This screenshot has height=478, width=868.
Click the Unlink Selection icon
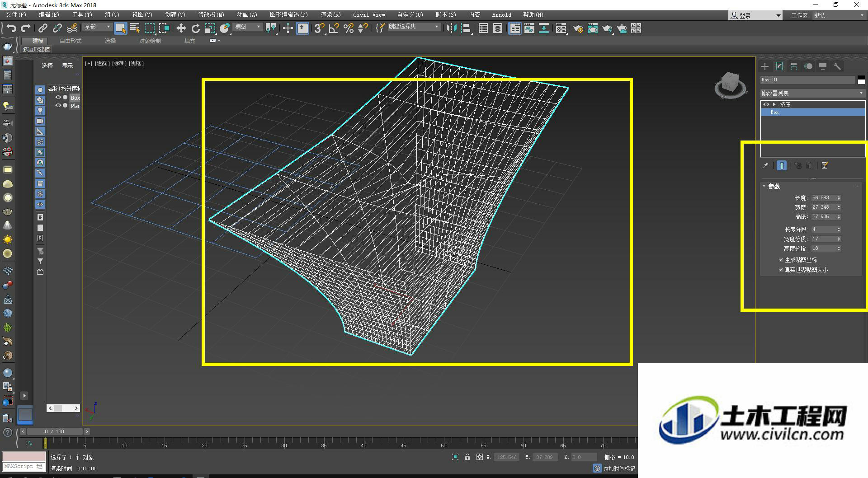pyautogui.click(x=57, y=28)
